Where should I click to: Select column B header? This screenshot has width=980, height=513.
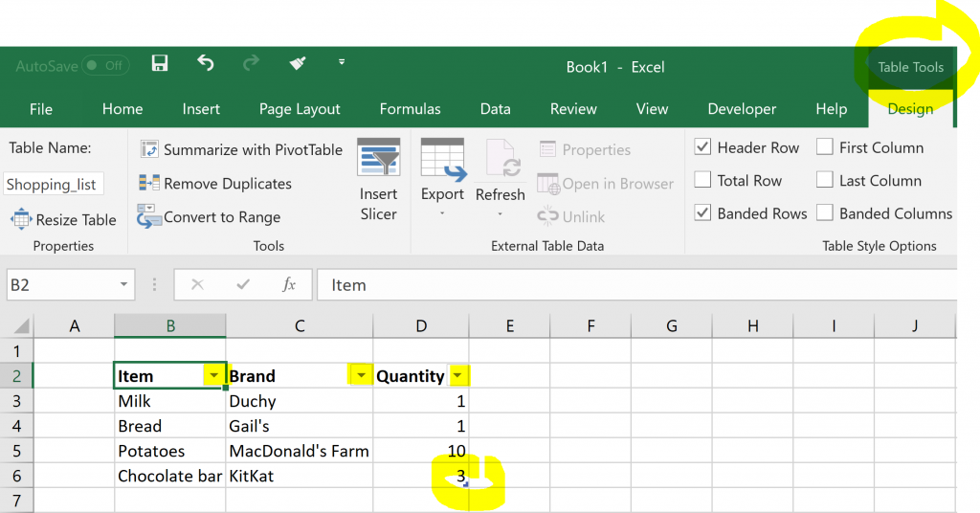170,325
